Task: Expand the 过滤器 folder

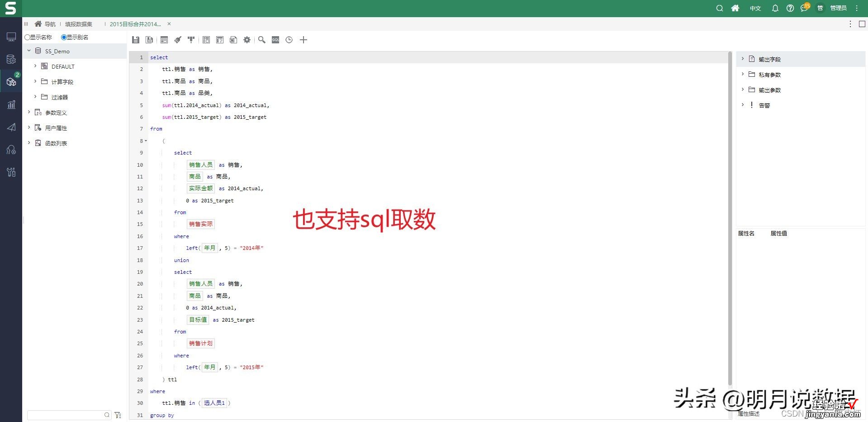Action: pos(35,97)
